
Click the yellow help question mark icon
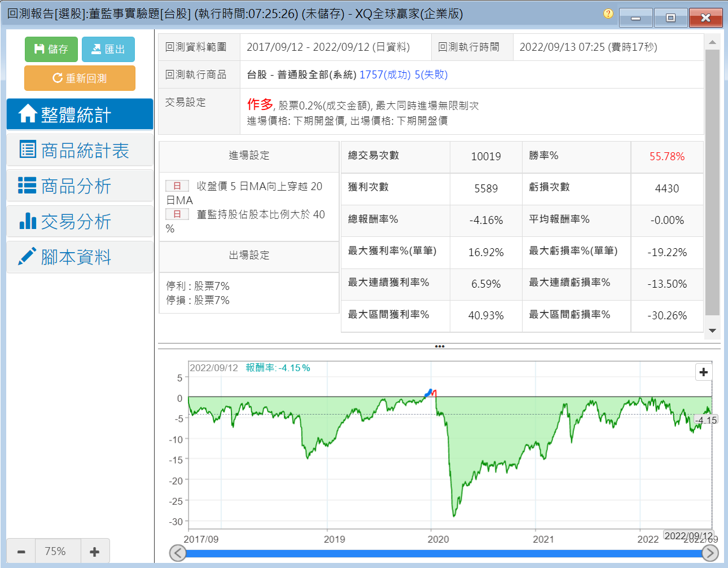pos(608,14)
